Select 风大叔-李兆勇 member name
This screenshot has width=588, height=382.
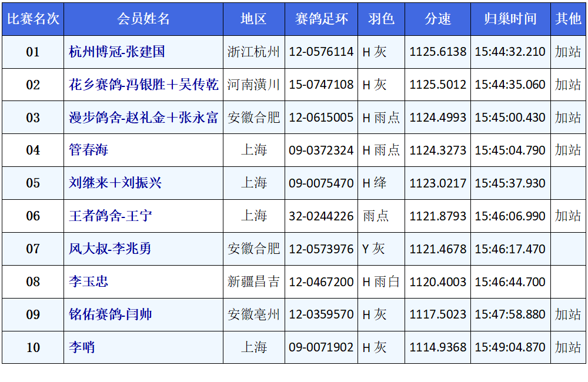pyautogui.click(x=110, y=249)
